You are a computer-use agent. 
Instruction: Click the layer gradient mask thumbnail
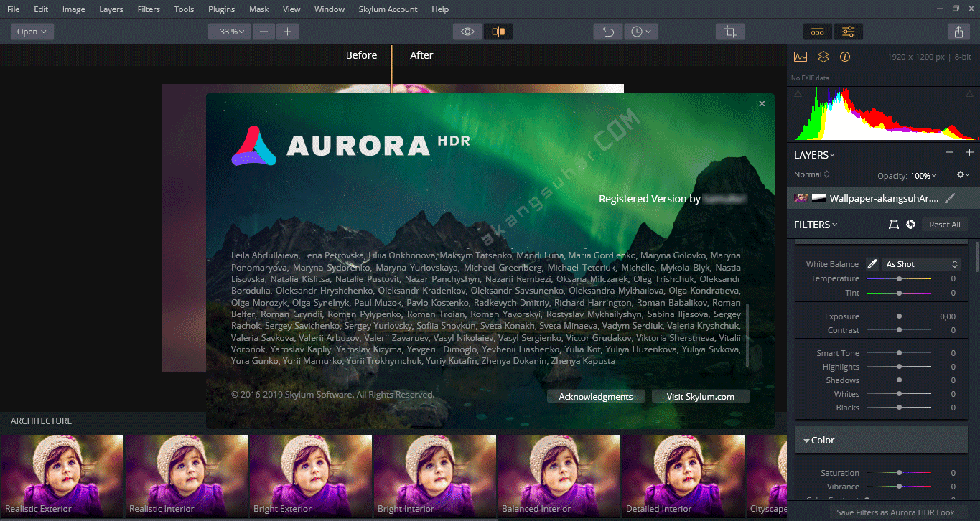point(818,198)
